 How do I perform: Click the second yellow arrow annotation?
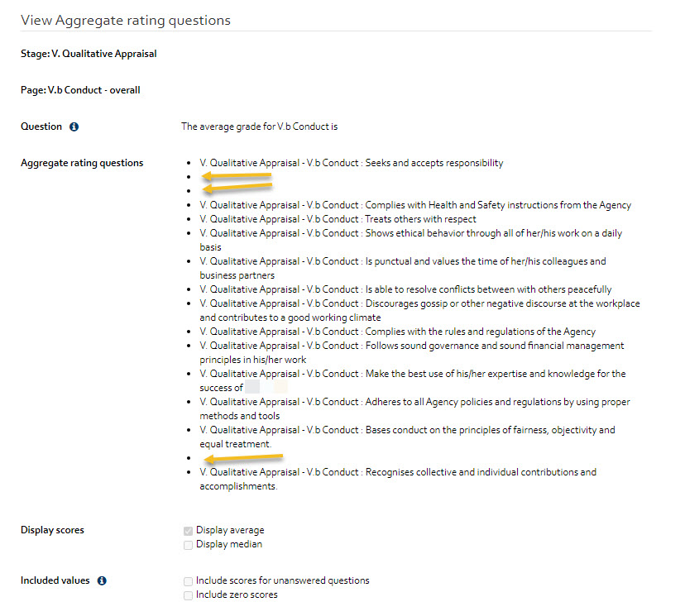(x=237, y=188)
